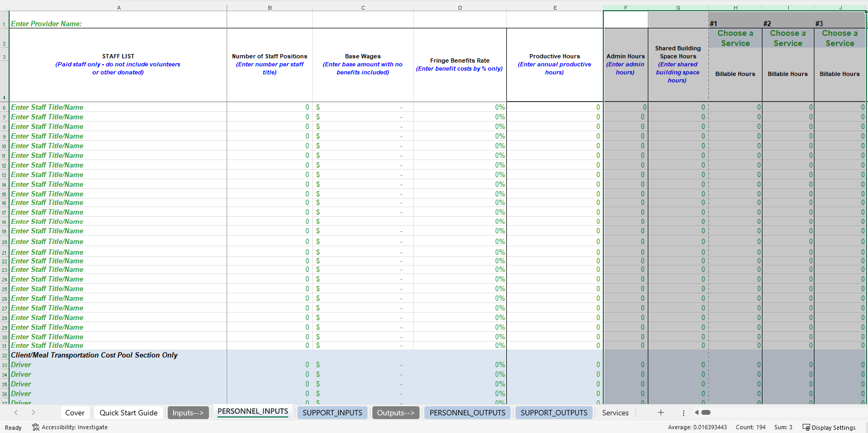Go to the Outputs--> sheet tab
The image size is (868, 433).
coord(395,413)
